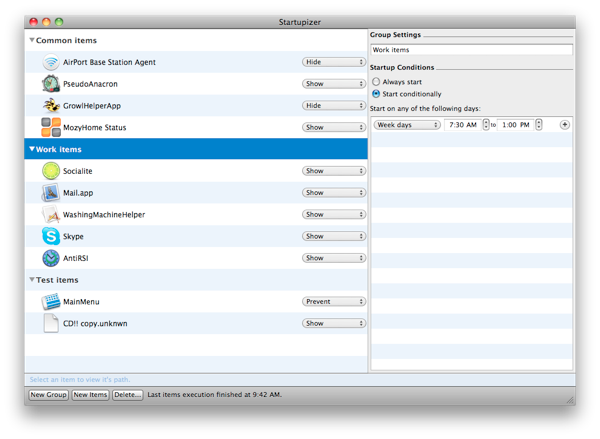Click the Socialite lime icon
This screenshot has height=439, width=600.
(x=51, y=171)
